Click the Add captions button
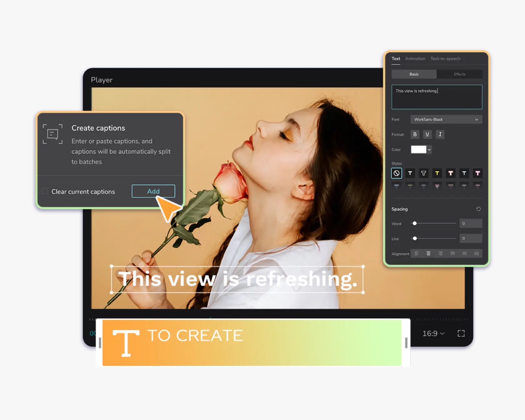 153,191
